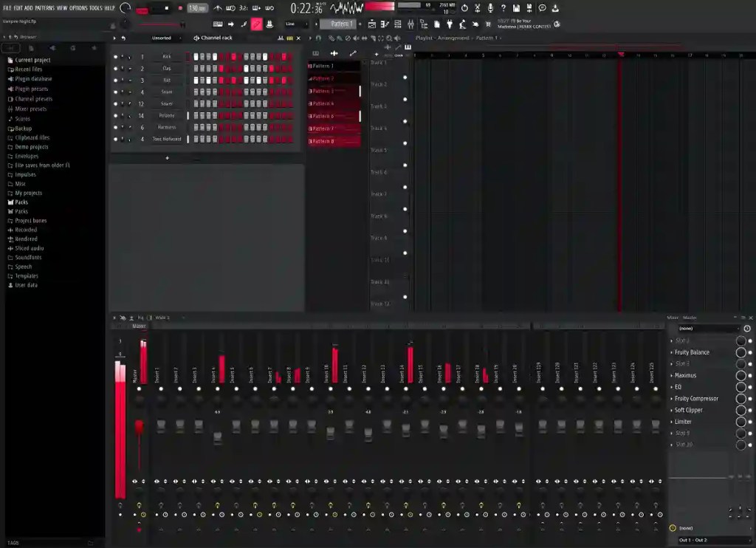The height and width of the screenshot is (548, 756).
Task: Select the audio waveform picker tab icon
Action: (334, 54)
